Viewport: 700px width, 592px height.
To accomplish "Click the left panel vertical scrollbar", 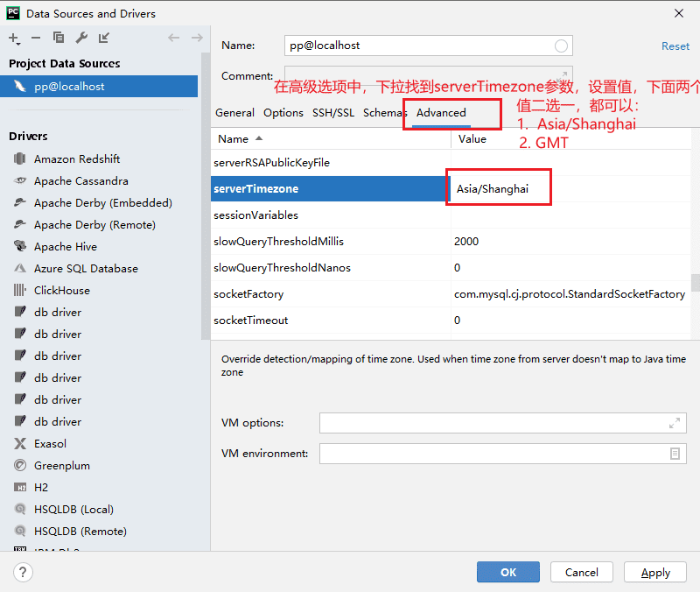I will coord(206,196).
